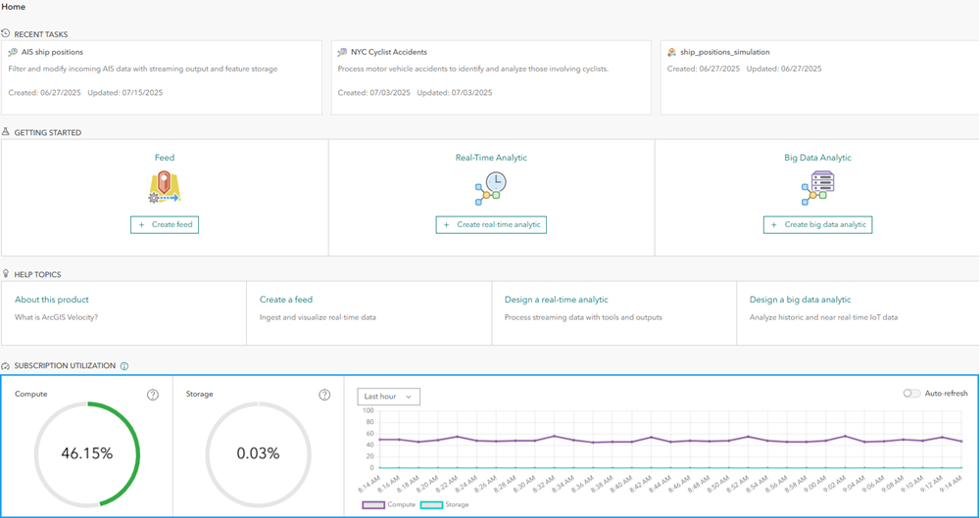The height and width of the screenshot is (518, 980).
Task: Click the AIS ship positions analytic icon
Action: tap(13, 52)
